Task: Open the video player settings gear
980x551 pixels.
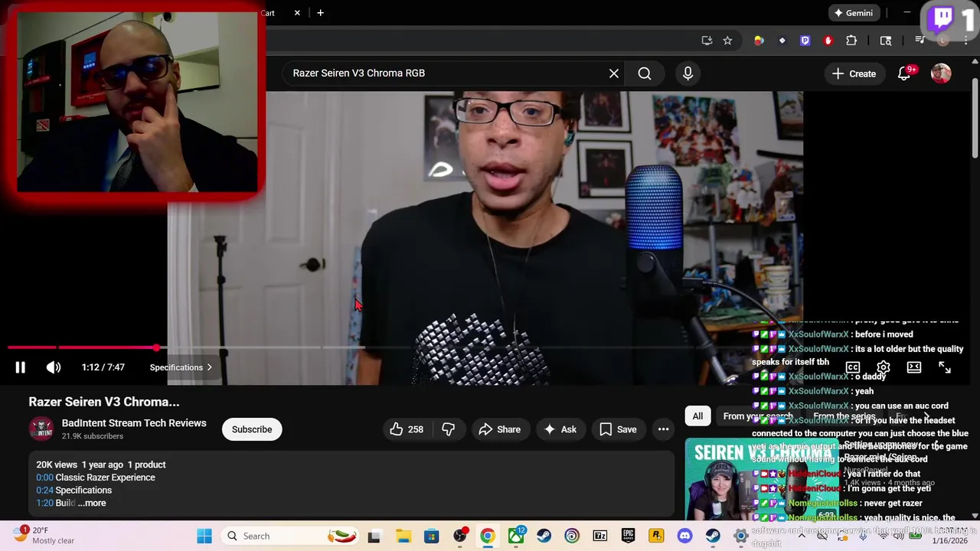Action: [883, 367]
